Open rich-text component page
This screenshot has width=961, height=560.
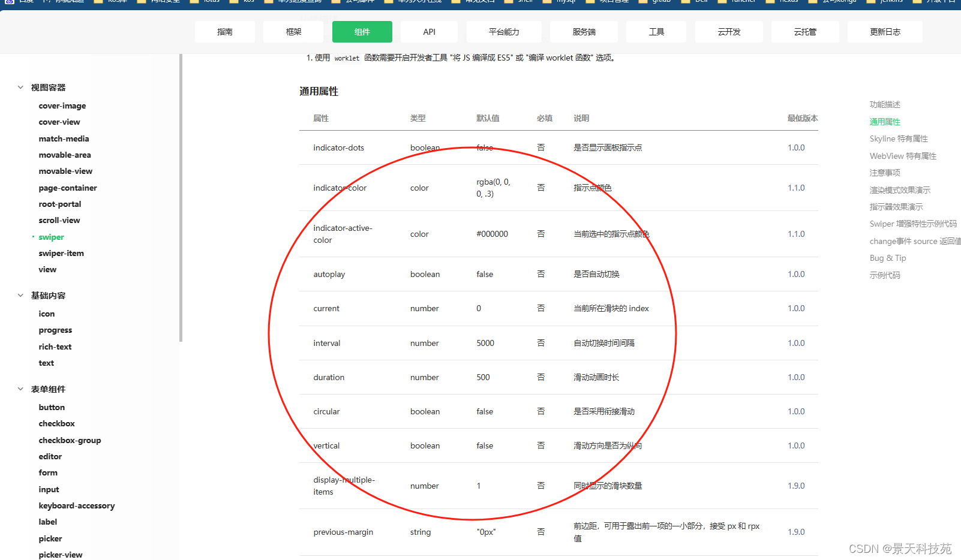55,347
